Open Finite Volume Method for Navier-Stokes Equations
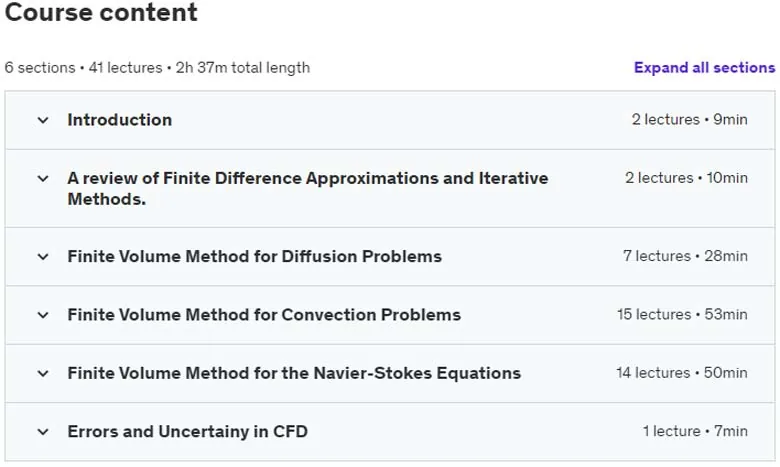Image resolution: width=780 pixels, height=467 pixels. [x=294, y=373]
